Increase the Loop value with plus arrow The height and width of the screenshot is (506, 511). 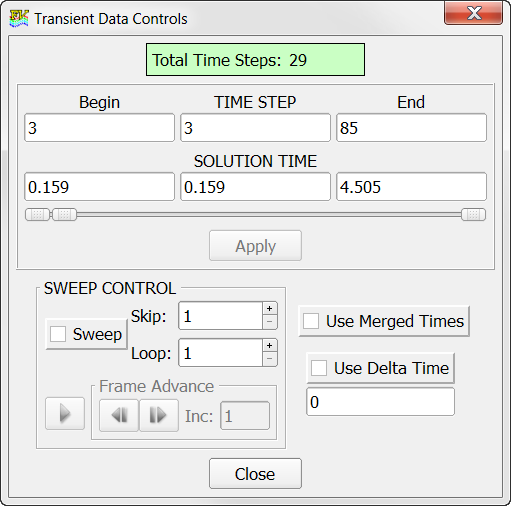270,346
